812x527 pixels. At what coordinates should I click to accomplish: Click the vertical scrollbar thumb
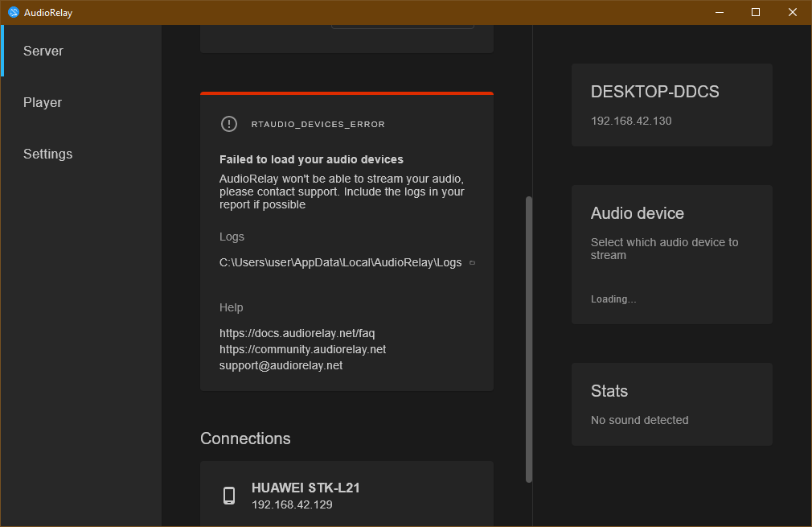point(529,340)
